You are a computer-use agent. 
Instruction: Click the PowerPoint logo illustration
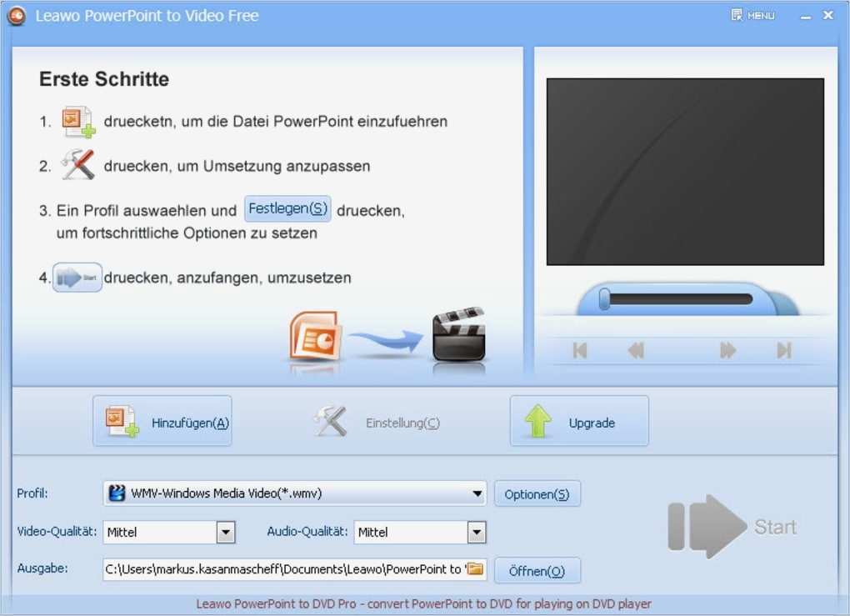click(x=317, y=337)
